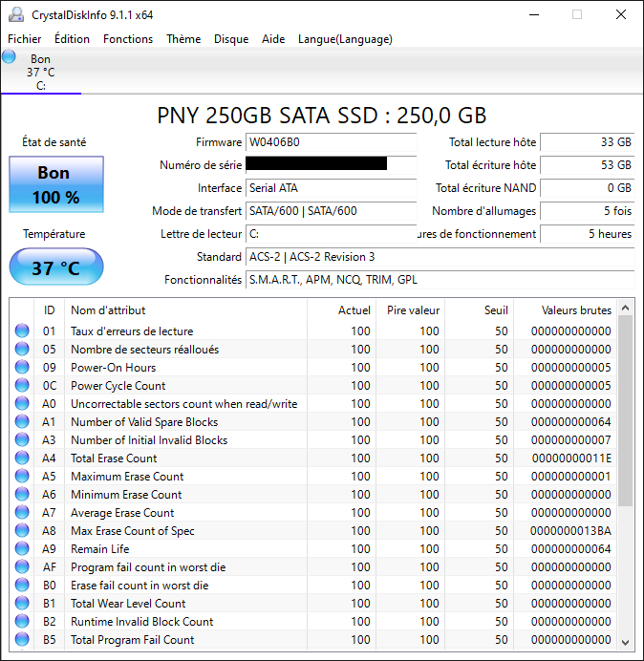Click the disk C: status orb icon

point(10,57)
